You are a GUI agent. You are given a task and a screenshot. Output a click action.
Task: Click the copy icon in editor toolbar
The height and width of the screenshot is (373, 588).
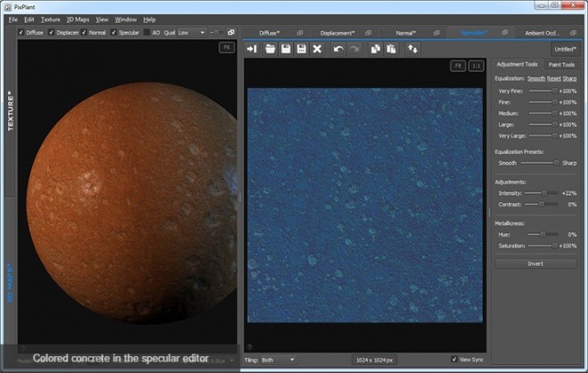375,49
